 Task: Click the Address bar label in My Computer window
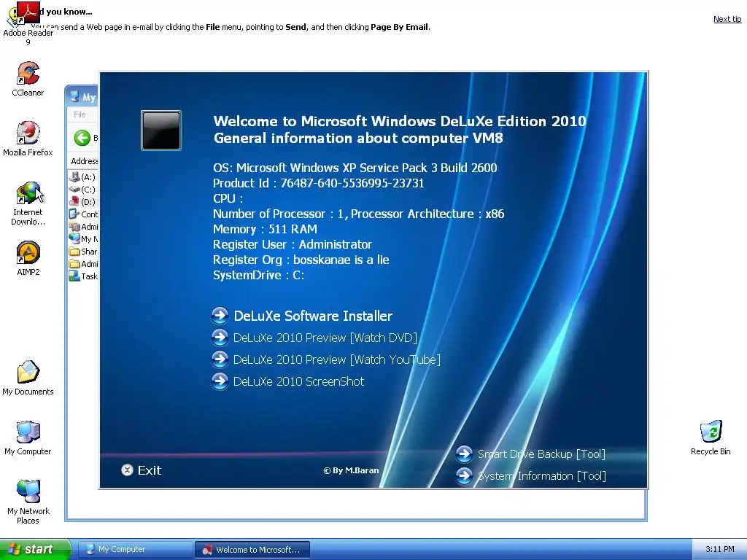85,161
